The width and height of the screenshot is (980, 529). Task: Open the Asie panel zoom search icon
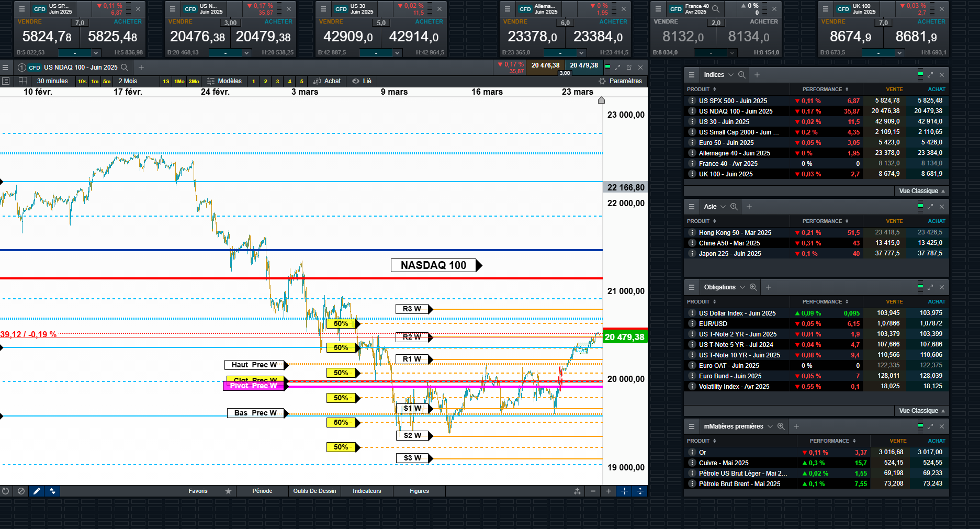pos(734,207)
